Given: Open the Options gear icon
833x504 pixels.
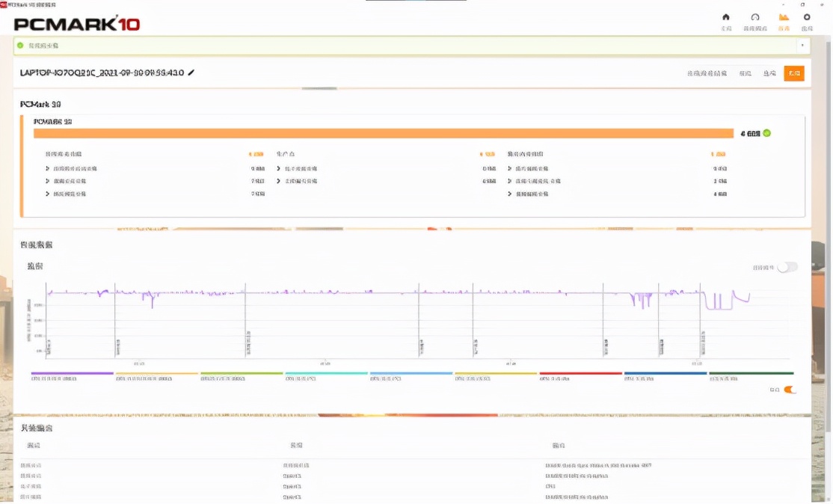Looking at the screenshot, I should click(806, 17).
